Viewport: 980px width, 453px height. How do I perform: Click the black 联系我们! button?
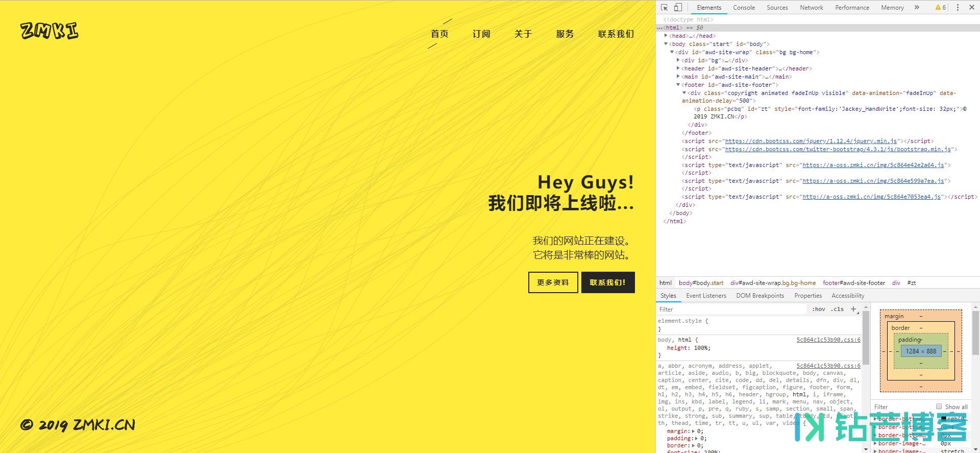pos(608,282)
